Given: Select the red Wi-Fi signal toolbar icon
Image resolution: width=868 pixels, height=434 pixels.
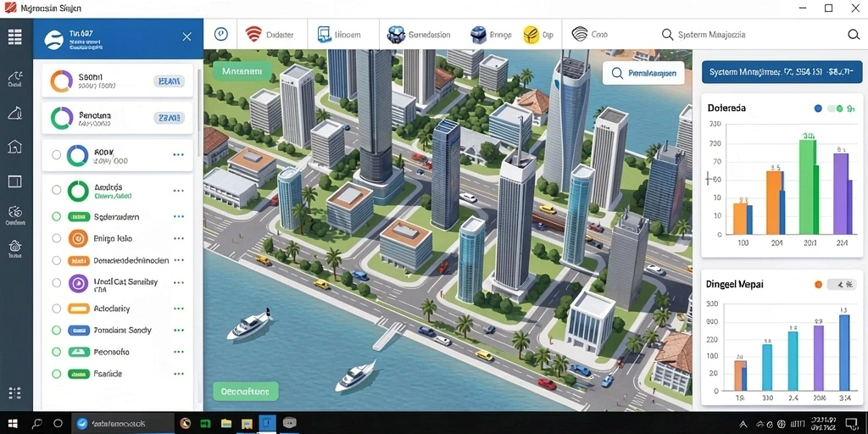Looking at the screenshot, I should click(x=253, y=34).
